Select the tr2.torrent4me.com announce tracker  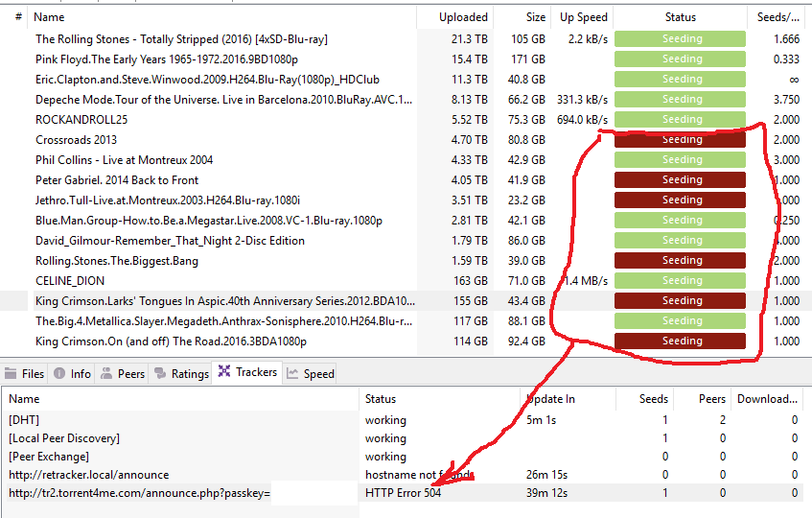click(x=402, y=493)
